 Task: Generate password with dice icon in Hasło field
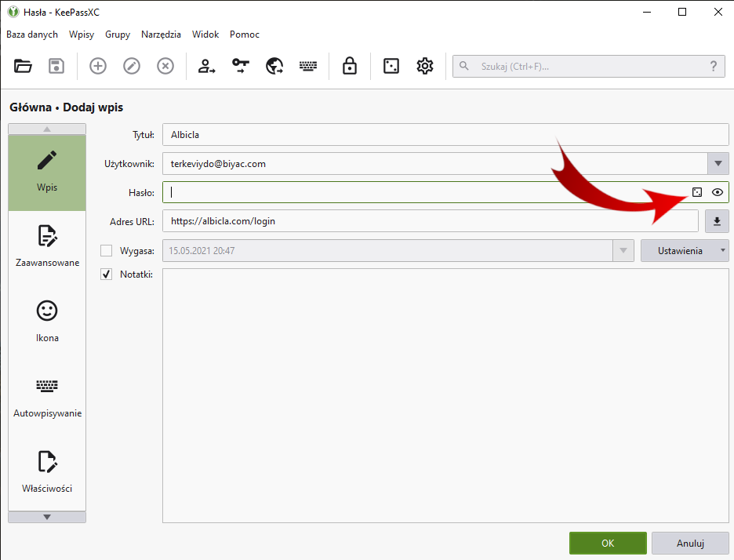[697, 192]
